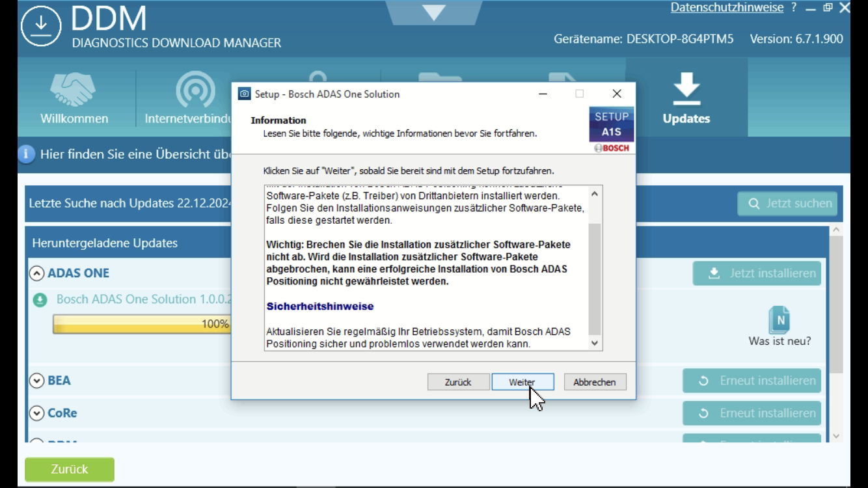Click the Version 6.7.1.900 text
The width and height of the screenshot is (868, 488).
point(796,39)
